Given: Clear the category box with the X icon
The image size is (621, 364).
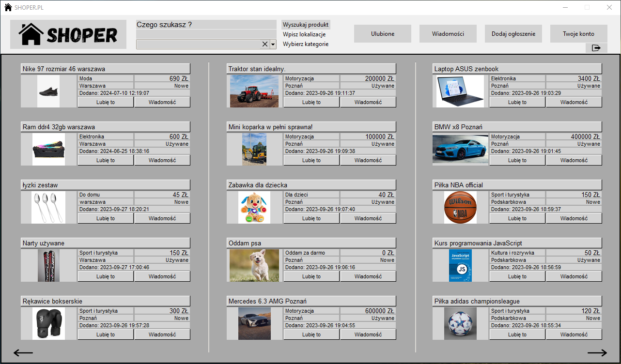Looking at the screenshot, I should [264, 44].
